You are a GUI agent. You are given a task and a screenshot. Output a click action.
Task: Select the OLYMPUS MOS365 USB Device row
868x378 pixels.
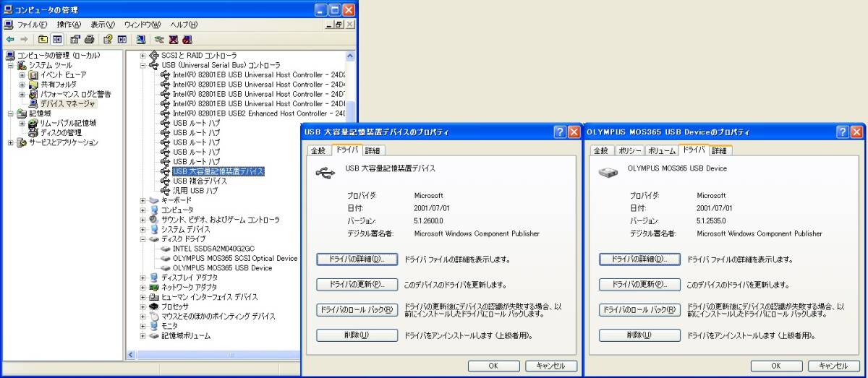click(223, 268)
